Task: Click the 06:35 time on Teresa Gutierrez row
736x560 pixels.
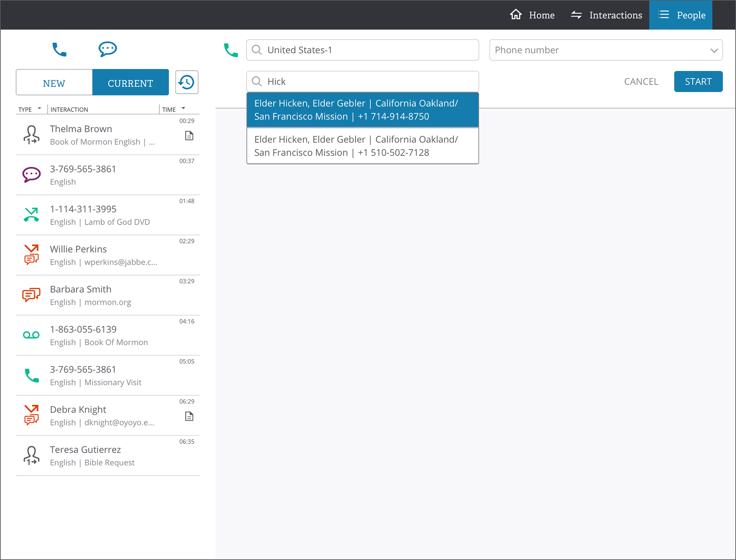Action: [x=187, y=442]
